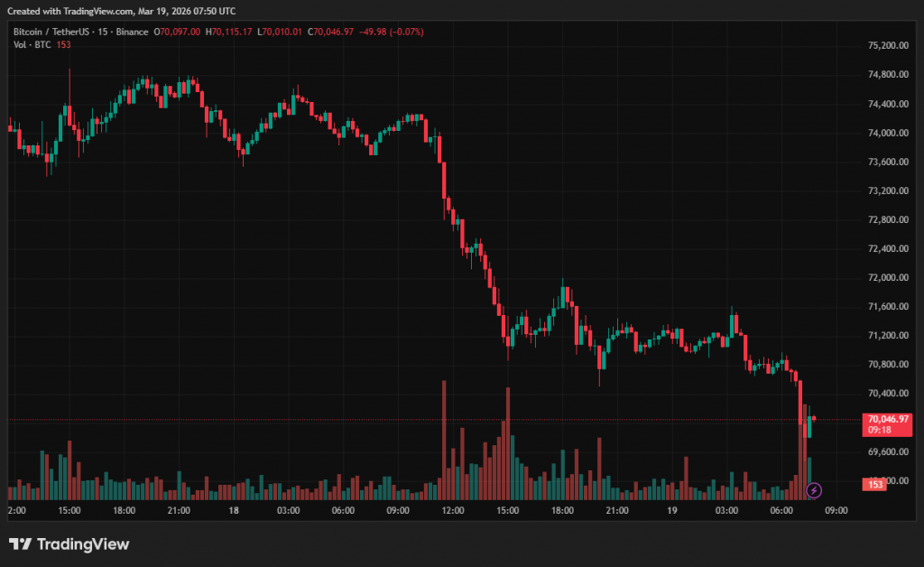The image size is (924, 567).
Task: Click the red current price label 70,046.97
Action: pyautogui.click(x=885, y=420)
